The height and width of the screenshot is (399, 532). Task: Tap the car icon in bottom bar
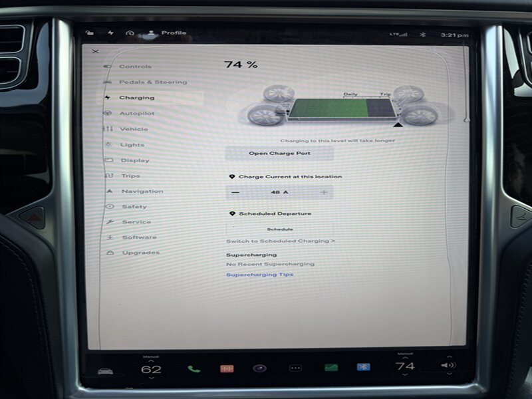click(x=105, y=370)
